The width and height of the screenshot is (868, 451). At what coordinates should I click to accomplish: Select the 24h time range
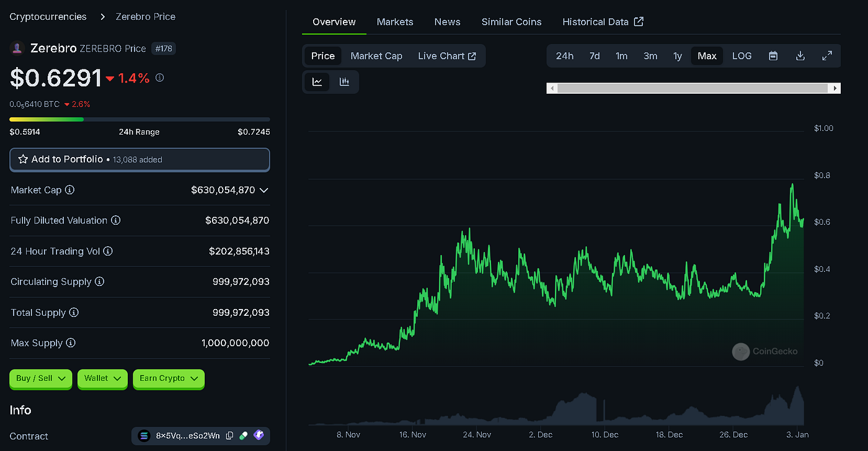point(564,56)
